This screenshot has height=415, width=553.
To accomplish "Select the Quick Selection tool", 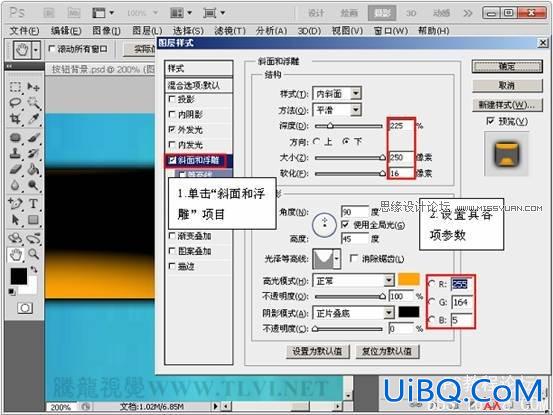I will tap(34, 103).
